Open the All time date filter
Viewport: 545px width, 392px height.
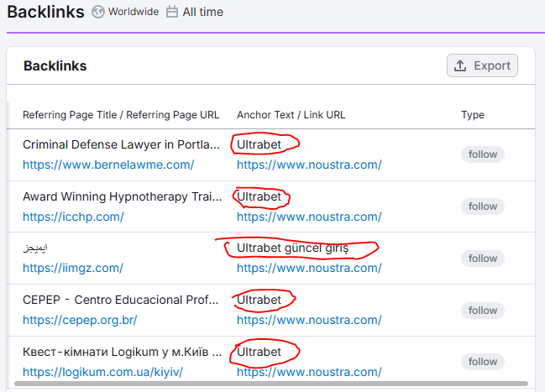(195, 12)
